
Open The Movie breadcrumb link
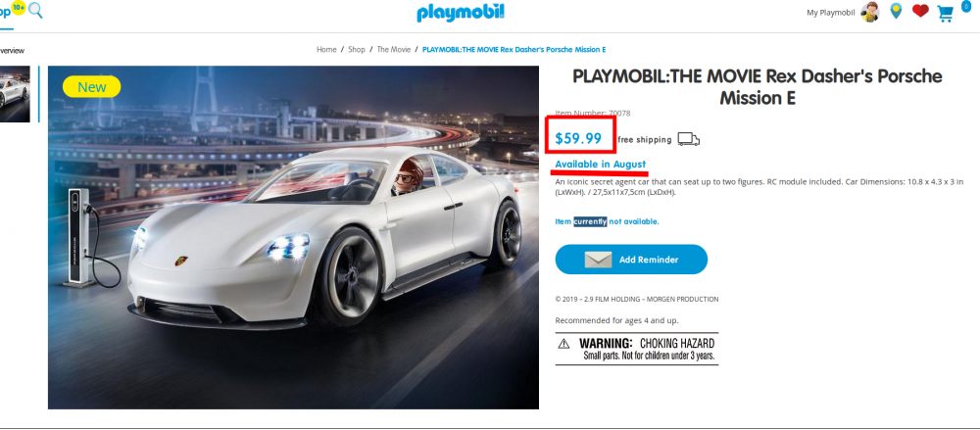[x=394, y=49]
